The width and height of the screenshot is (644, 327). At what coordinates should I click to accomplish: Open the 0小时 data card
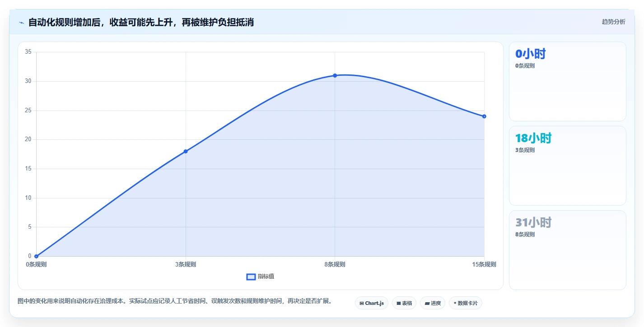(567, 81)
